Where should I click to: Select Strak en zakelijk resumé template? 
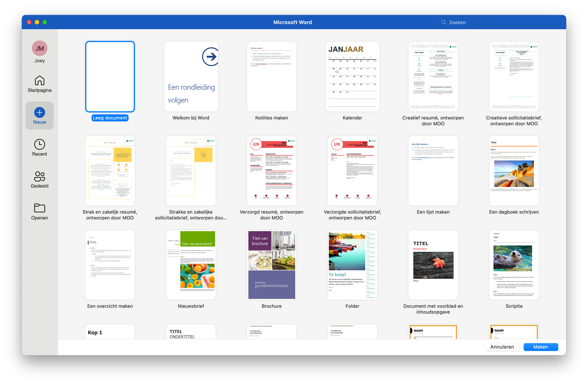[x=110, y=171]
